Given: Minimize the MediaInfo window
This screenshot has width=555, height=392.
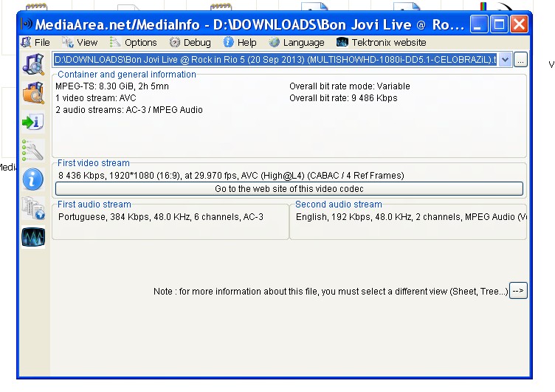Looking at the screenshot, I should pyautogui.click(x=479, y=24).
